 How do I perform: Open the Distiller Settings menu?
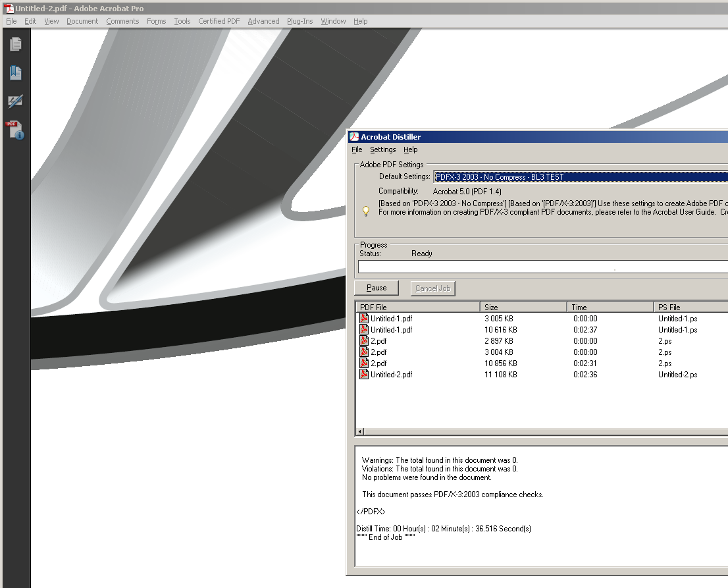coord(383,149)
